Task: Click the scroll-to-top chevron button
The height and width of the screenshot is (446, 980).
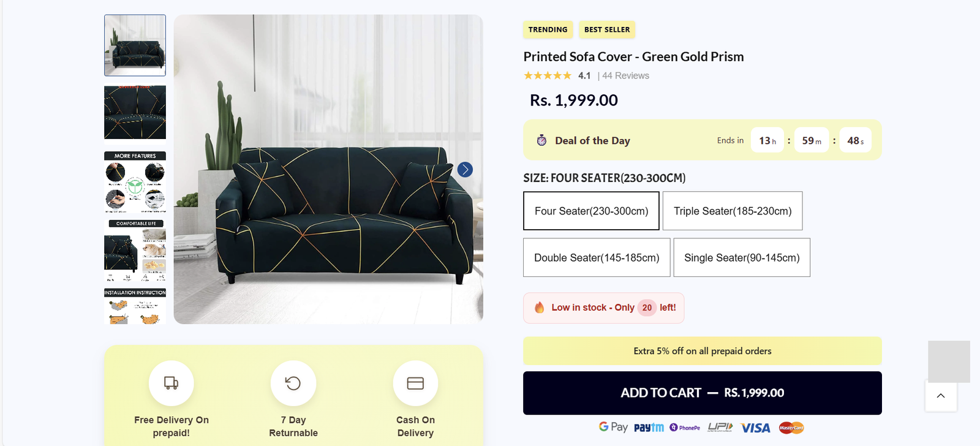Action: (941, 396)
